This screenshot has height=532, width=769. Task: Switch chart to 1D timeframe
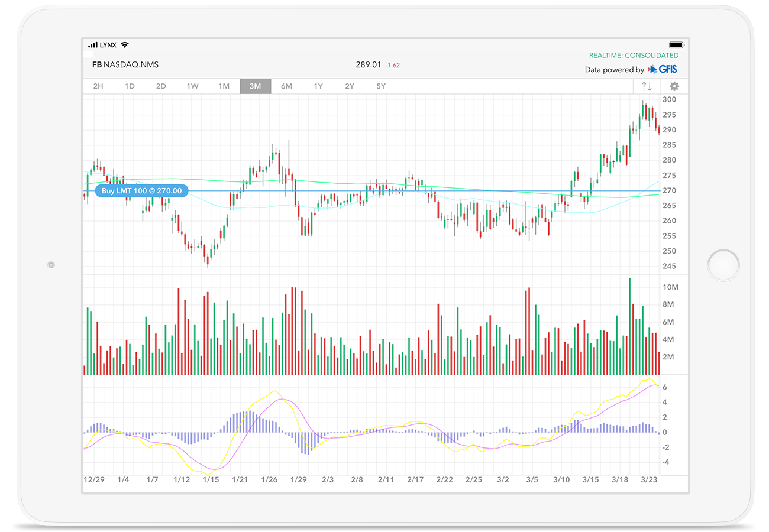click(130, 86)
